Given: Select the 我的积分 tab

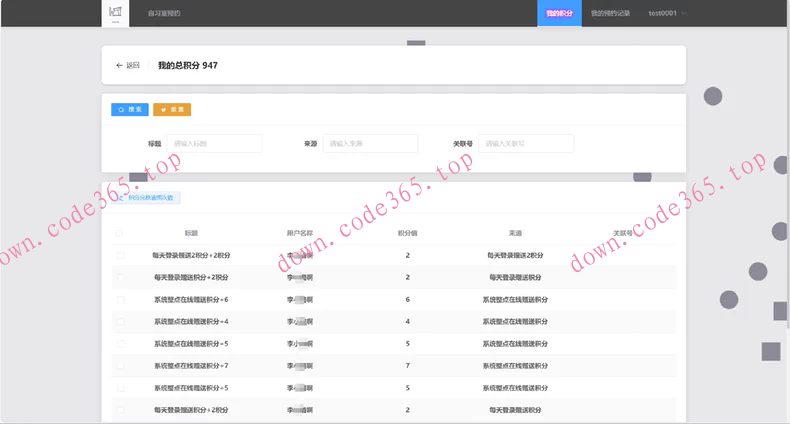Looking at the screenshot, I should [559, 13].
